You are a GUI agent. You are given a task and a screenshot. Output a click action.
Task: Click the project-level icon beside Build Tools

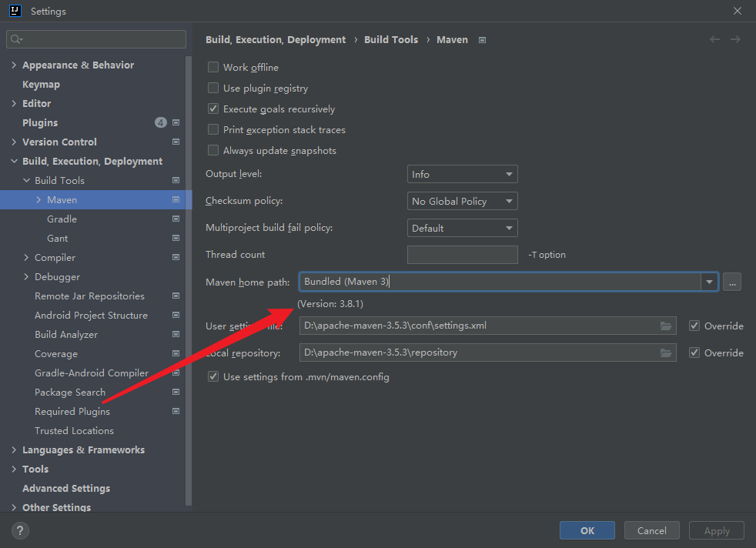coord(176,180)
